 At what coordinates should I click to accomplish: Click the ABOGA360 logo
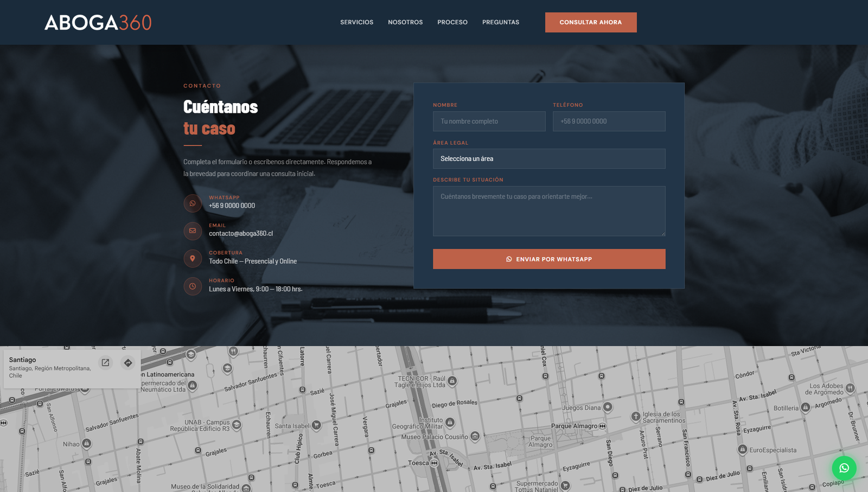(98, 22)
